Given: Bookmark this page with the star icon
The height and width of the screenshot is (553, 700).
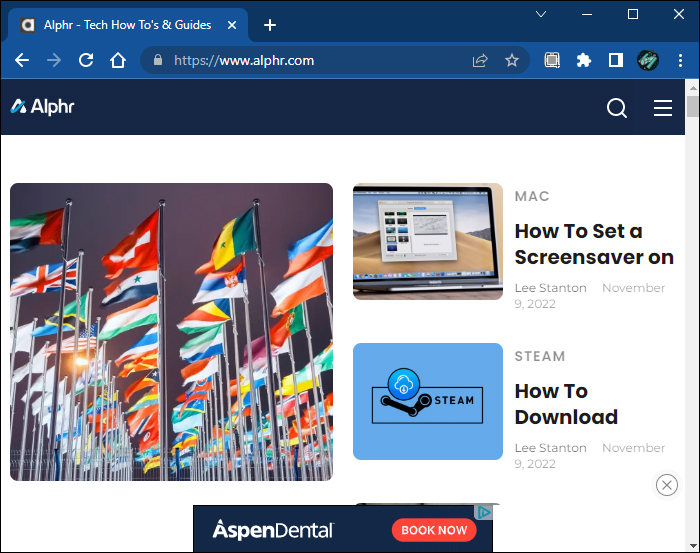Looking at the screenshot, I should coord(512,60).
